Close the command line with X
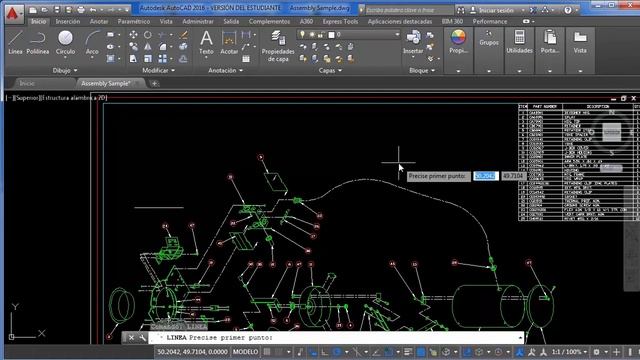Screen dimensions: 640x360 131,338
